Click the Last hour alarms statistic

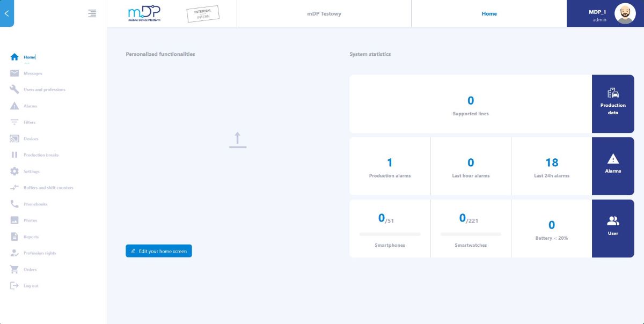471,166
